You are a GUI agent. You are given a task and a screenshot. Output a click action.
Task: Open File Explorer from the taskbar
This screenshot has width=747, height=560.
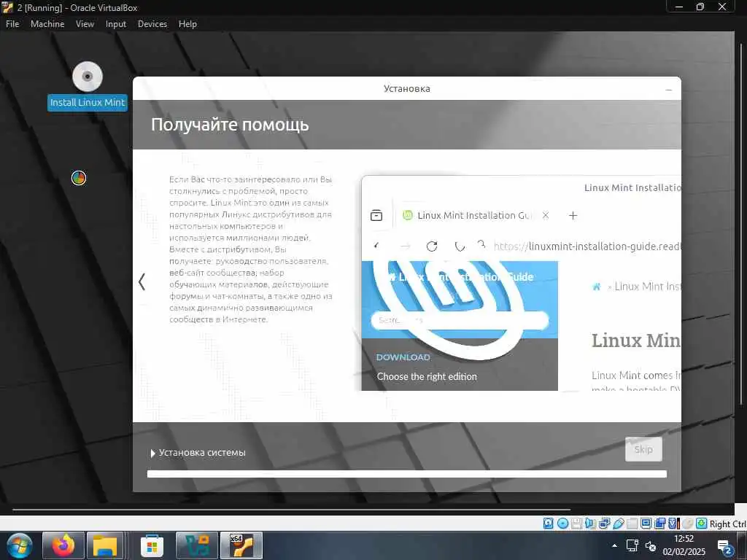[105, 546]
